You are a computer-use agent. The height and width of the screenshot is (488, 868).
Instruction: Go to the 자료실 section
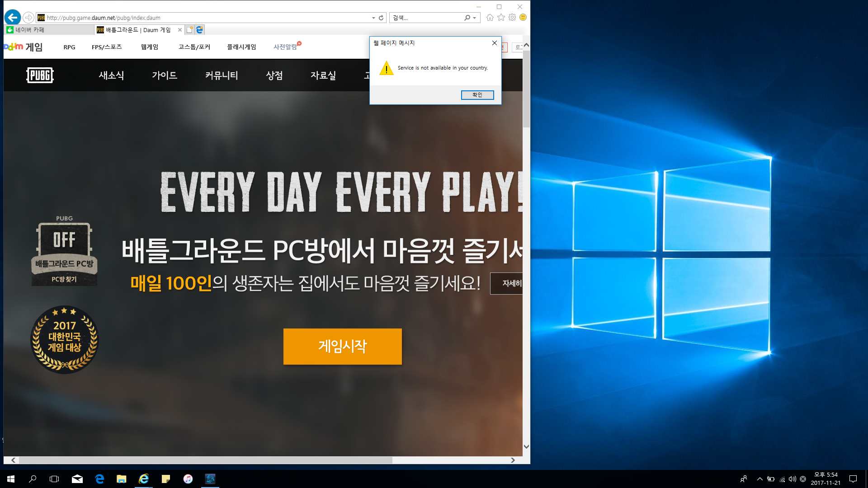[323, 75]
